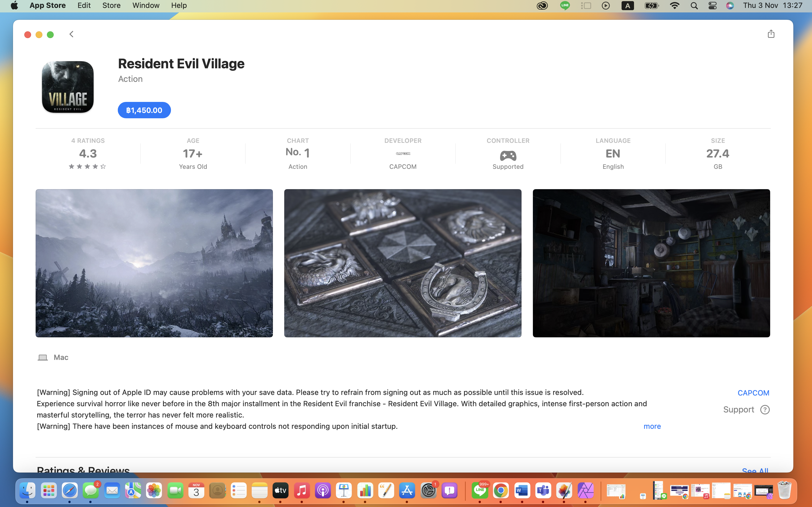
Task: Open Spotlight search in the menu bar
Action: point(694,6)
